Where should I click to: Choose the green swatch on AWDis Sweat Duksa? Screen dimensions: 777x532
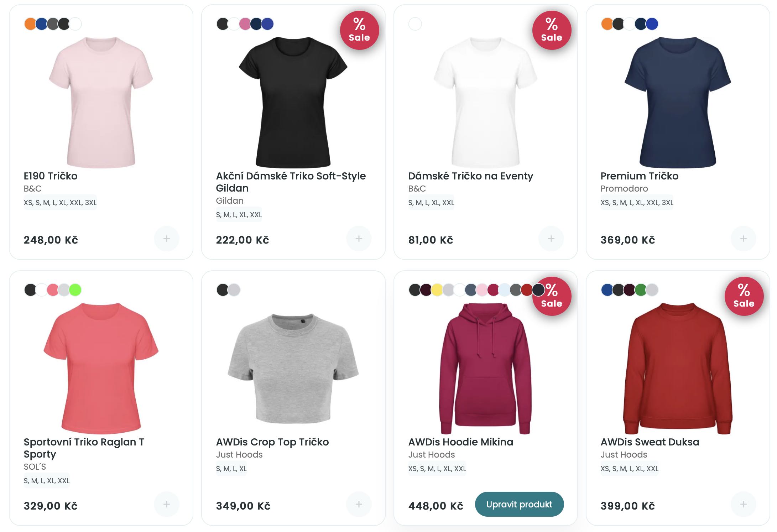point(641,290)
